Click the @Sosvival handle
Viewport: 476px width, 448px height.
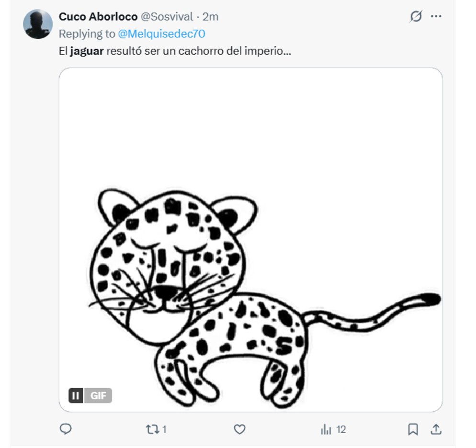[166, 17]
